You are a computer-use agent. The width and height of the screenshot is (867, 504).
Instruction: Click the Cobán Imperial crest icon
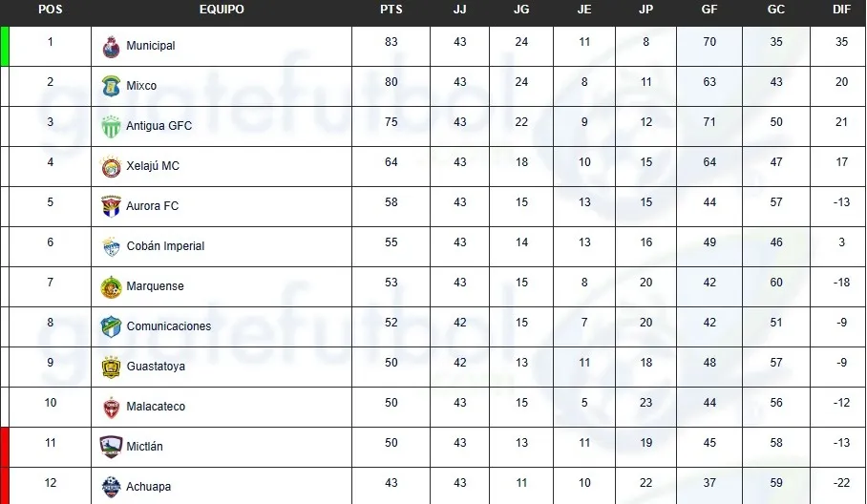click(112, 246)
